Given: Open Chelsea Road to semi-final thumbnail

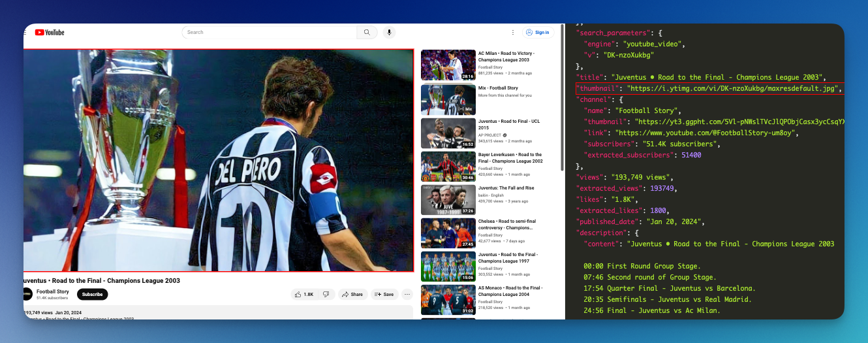Looking at the screenshot, I should pos(448,233).
